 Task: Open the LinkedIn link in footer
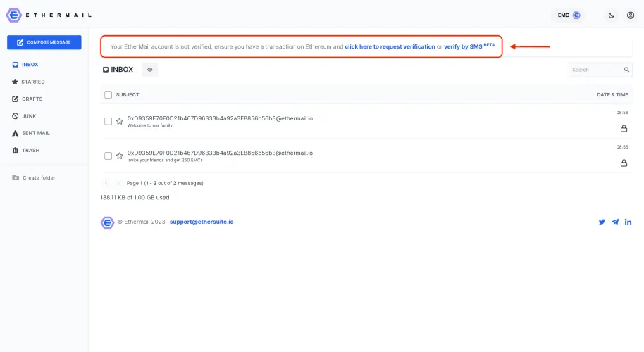coord(628,222)
